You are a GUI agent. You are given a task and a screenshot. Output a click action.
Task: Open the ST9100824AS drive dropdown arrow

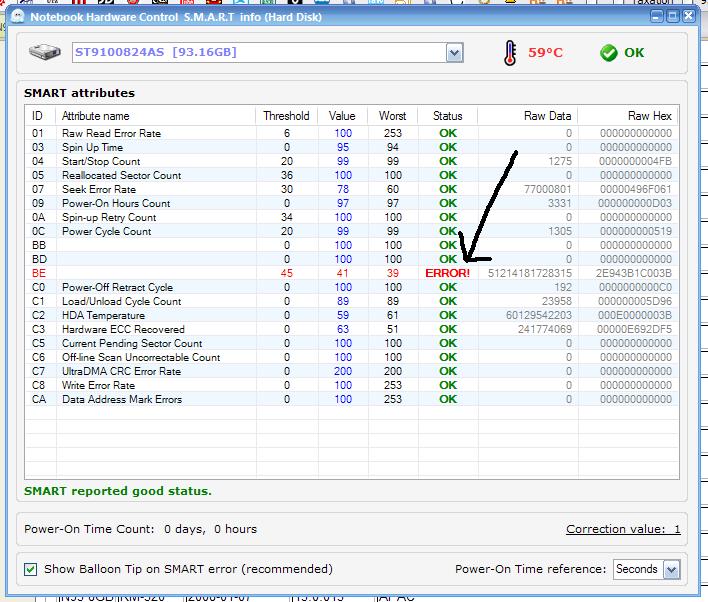pyautogui.click(x=454, y=53)
